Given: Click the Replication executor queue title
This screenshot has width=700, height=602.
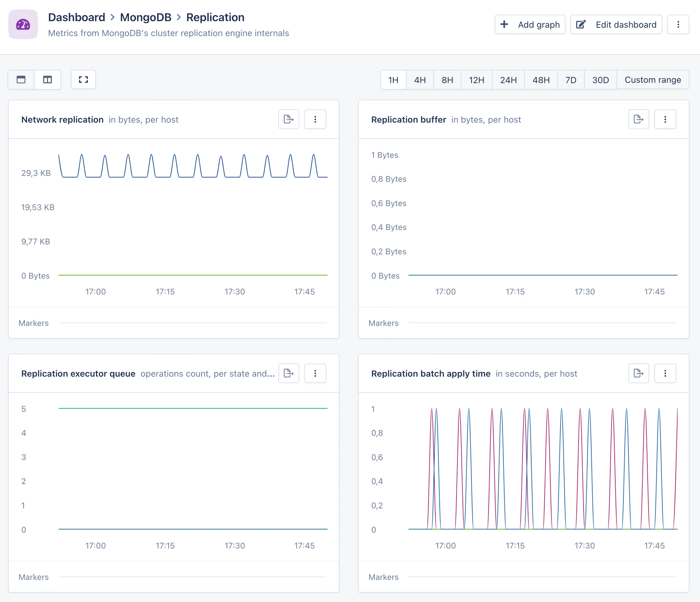Looking at the screenshot, I should click(x=78, y=374).
